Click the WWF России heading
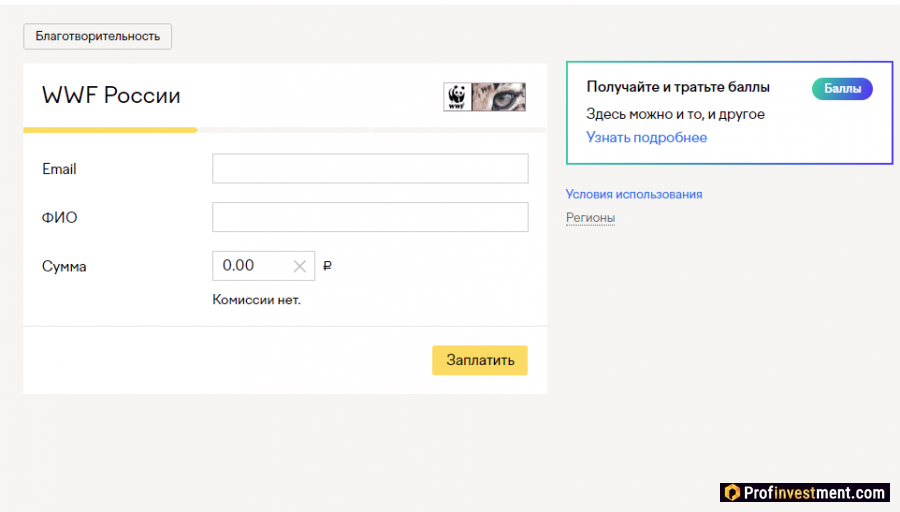Image resolution: width=900 pixels, height=512 pixels. click(111, 95)
